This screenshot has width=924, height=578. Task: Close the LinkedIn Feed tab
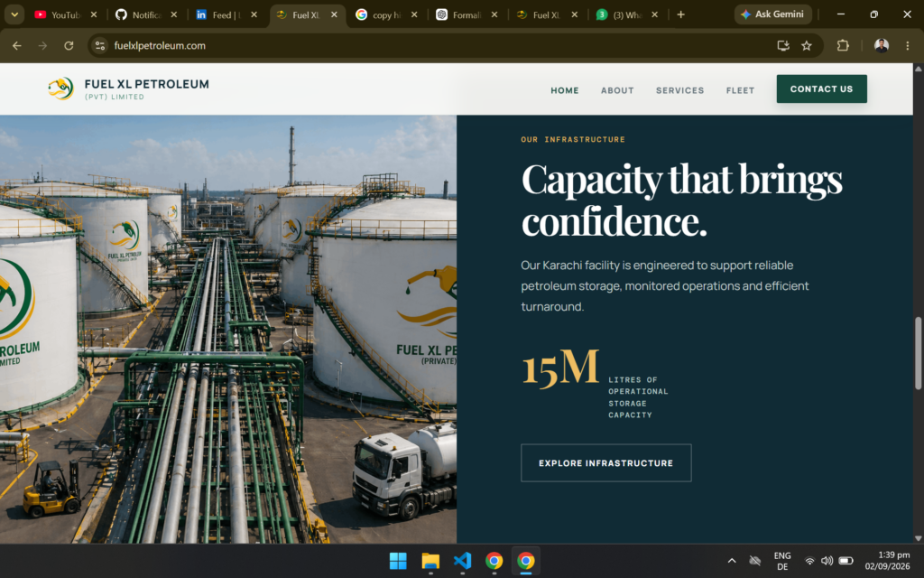(x=254, y=14)
